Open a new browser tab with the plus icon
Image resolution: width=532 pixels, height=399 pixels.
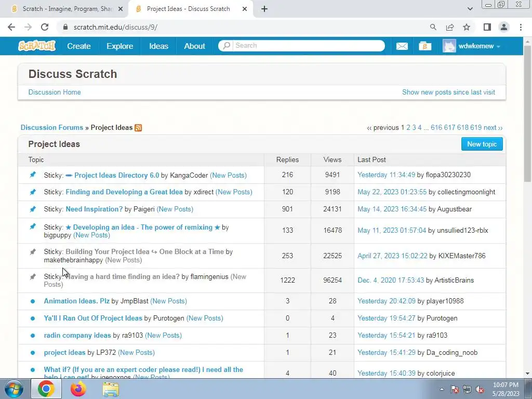[x=264, y=9]
